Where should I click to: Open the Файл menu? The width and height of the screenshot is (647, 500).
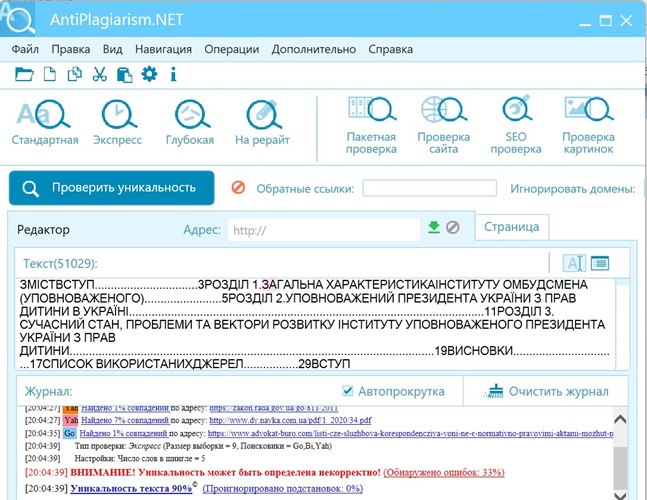[25, 49]
